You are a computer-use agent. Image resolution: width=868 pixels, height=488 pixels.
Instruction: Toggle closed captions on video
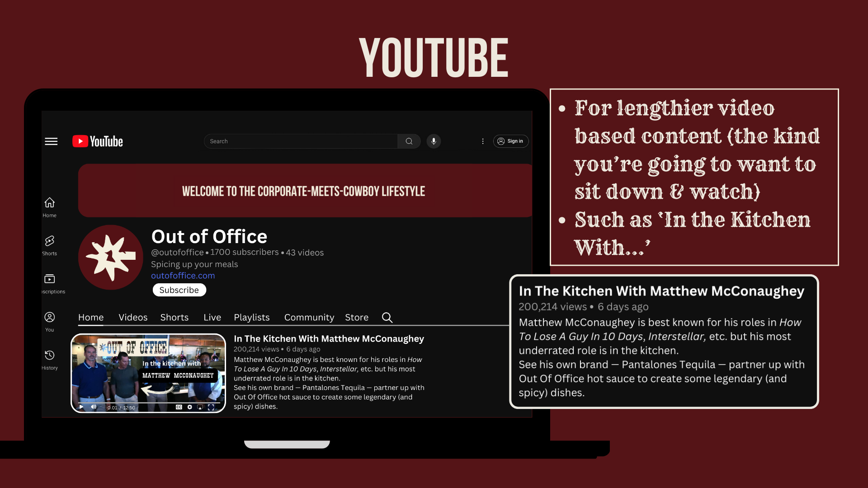[x=179, y=407]
